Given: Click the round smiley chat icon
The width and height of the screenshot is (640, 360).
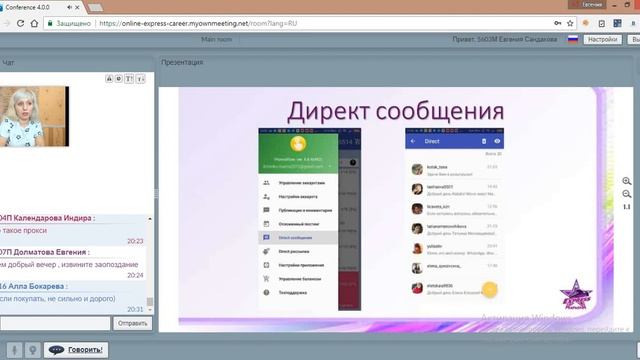Looking at the screenshot, I should tap(119, 78).
